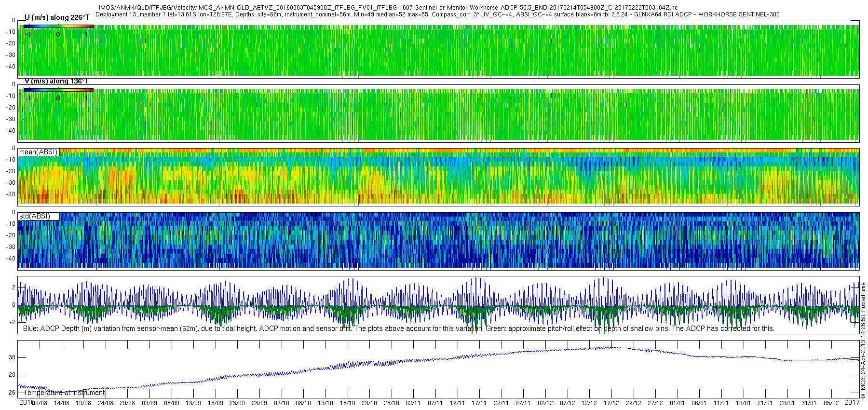The width and height of the screenshot is (868, 410).
Task: Click the 'V (m/s) along 136°T' label
Action: [x=56, y=81]
